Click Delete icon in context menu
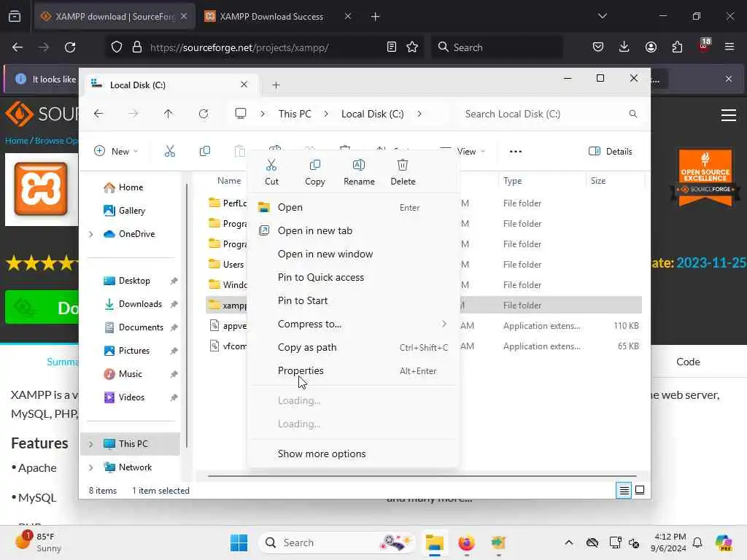747x560 pixels. [403, 172]
